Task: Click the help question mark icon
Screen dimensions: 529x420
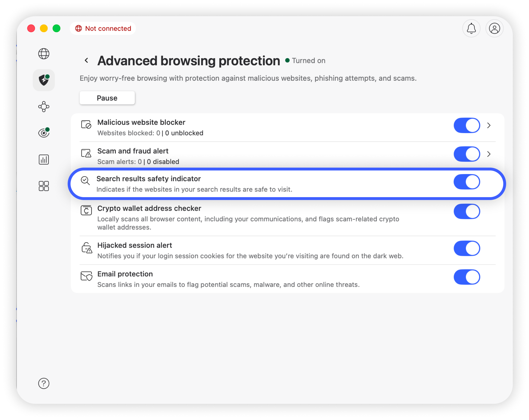Action: 44,383
